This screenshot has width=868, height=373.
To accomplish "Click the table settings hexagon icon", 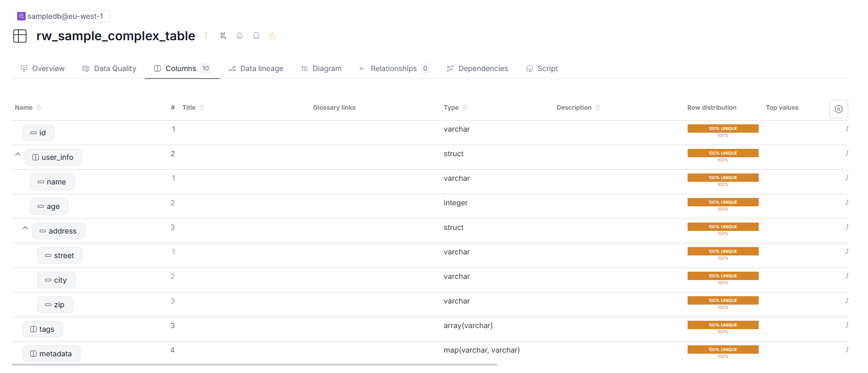I will [x=838, y=109].
